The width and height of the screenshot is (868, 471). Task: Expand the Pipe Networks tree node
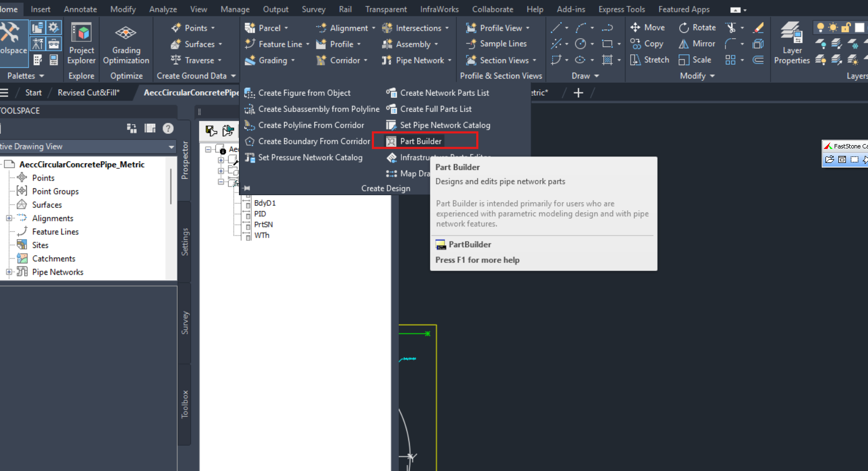click(x=9, y=272)
